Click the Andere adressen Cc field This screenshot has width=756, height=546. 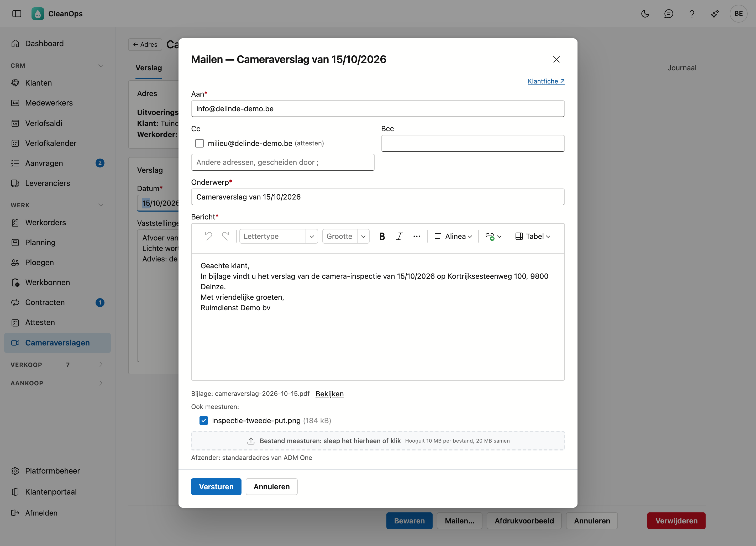(283, 162)
